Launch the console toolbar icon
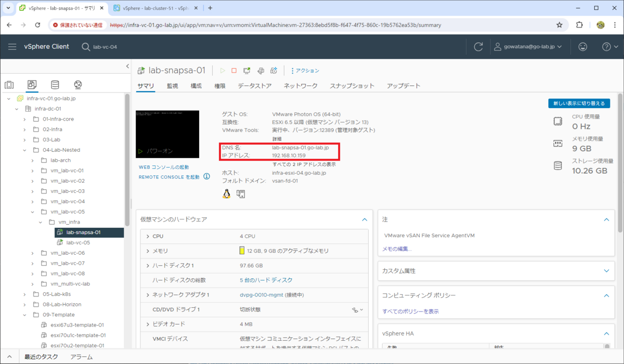The image size is (624, 364). (x=247, y=71)
